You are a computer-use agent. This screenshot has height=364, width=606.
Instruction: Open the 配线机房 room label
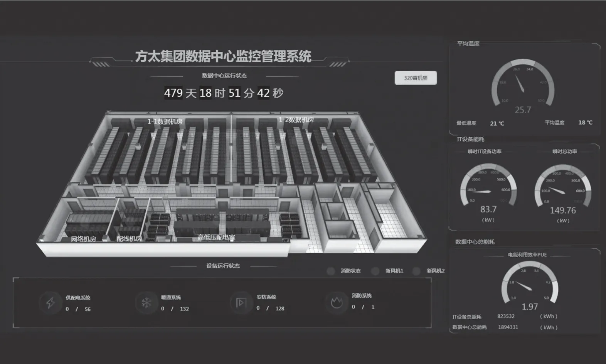pyautogui.click(x=129, y=239)
